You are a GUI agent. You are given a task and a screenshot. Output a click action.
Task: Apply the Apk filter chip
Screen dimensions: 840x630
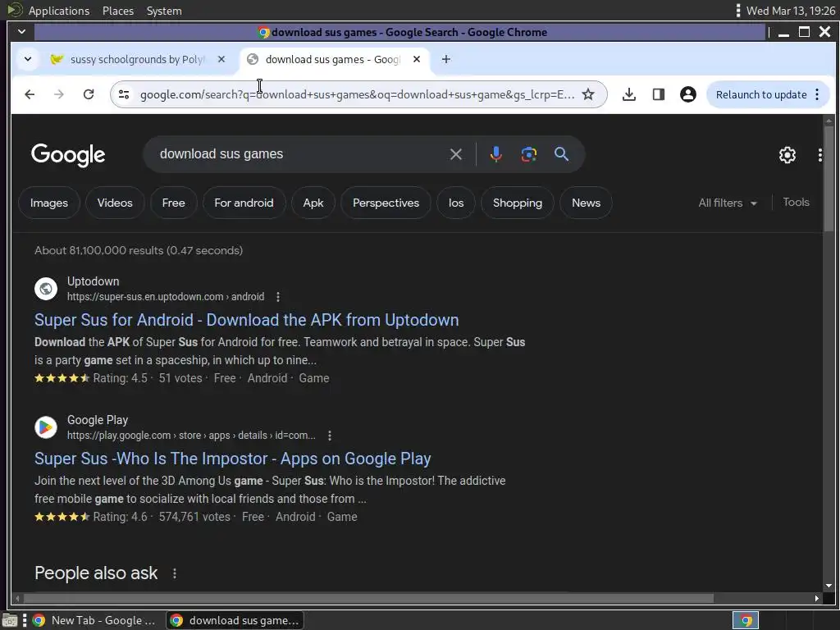313,203
